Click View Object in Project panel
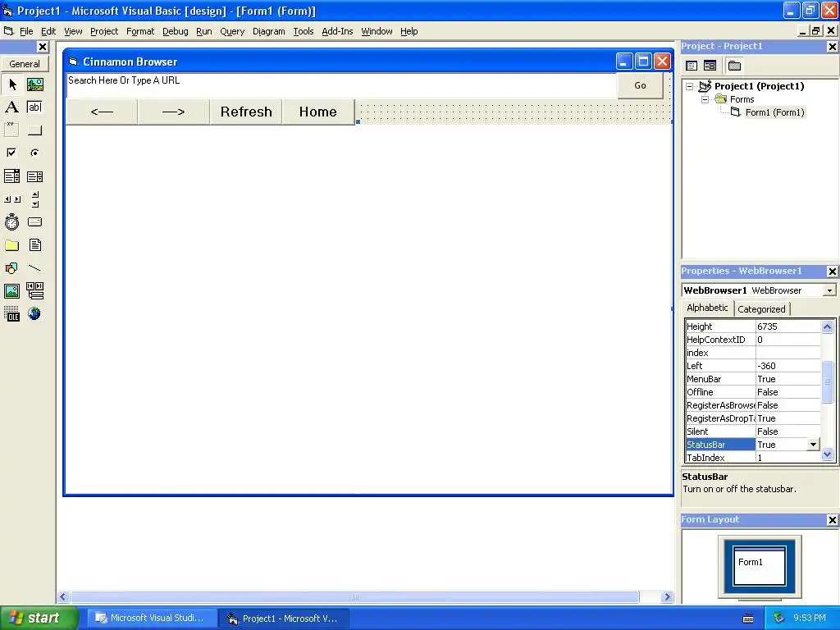Screen dimensions: 840x630 tap(710, 66)
